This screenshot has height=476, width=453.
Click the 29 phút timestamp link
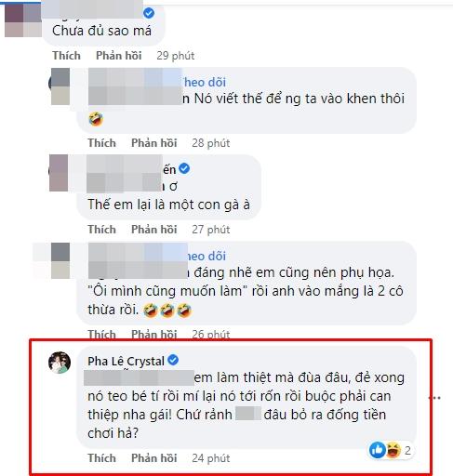pos(176,56)
